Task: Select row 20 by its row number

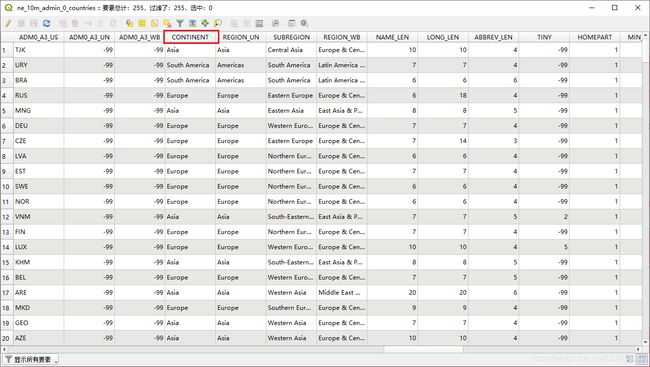Action: 7,338
